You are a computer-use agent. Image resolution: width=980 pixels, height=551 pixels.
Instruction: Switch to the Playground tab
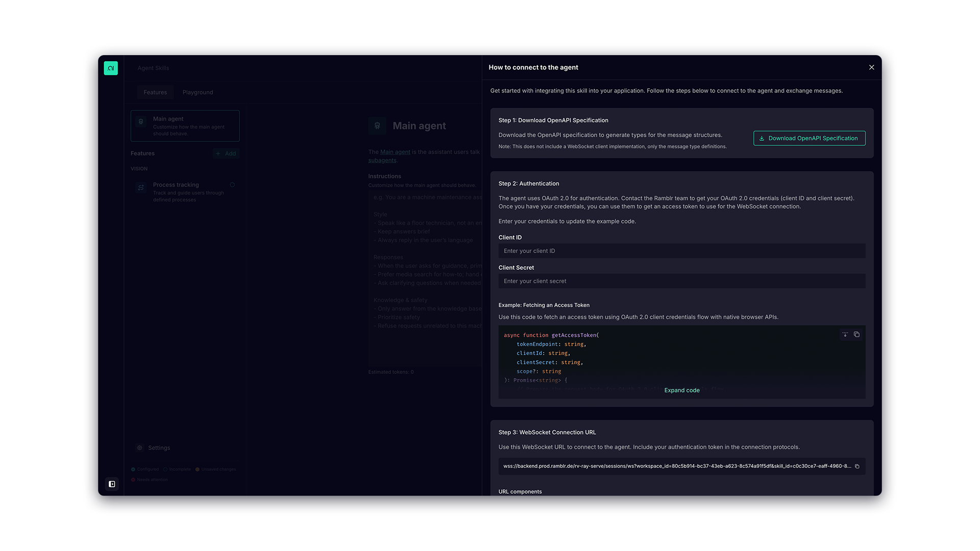[x=198, y=92]
